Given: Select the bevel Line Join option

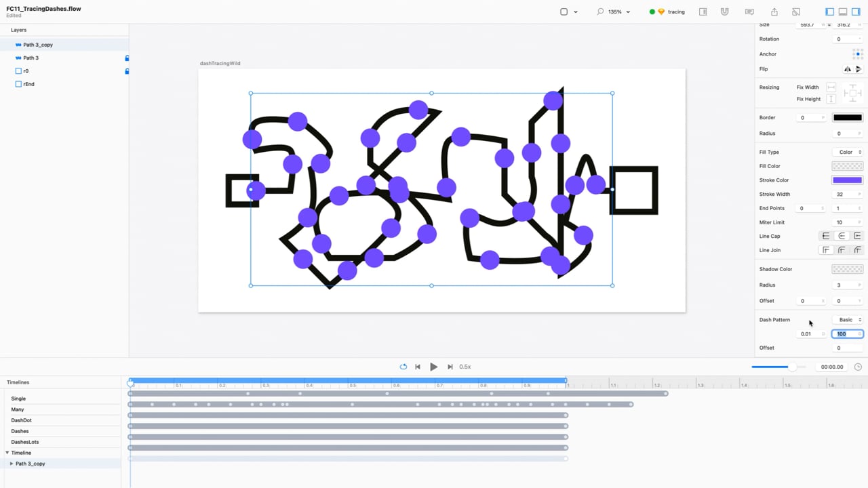Looking at the screenshot, I should pos(857,250).
